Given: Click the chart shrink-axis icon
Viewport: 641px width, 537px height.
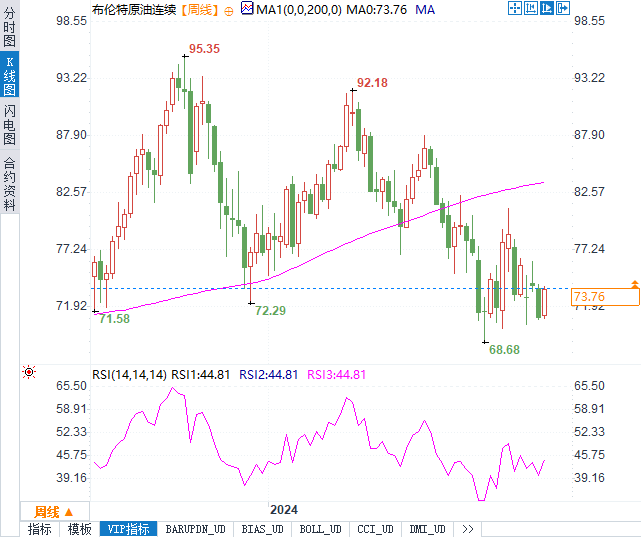Looking at the screenshot, I should (x=531, y=8).
